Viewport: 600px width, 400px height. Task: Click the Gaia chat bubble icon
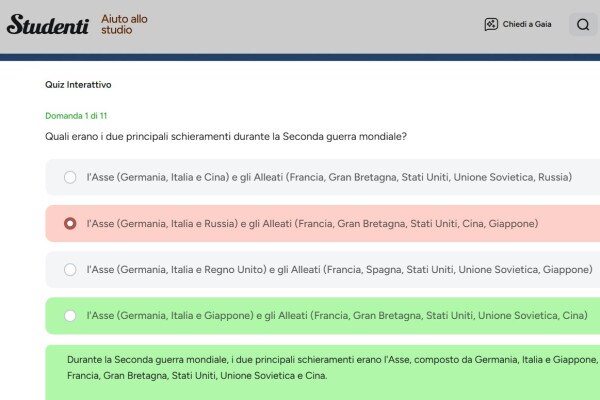pyautogui.click(x=491, y=25)
